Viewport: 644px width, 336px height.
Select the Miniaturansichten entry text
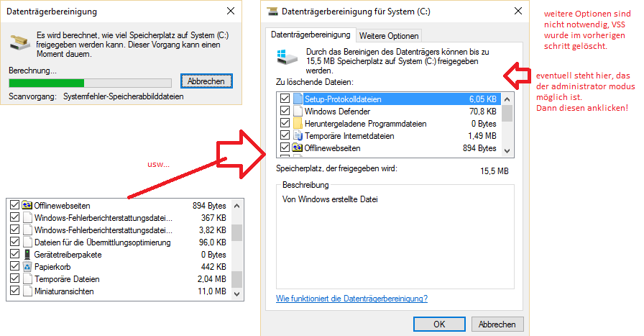tap(64, 291)
